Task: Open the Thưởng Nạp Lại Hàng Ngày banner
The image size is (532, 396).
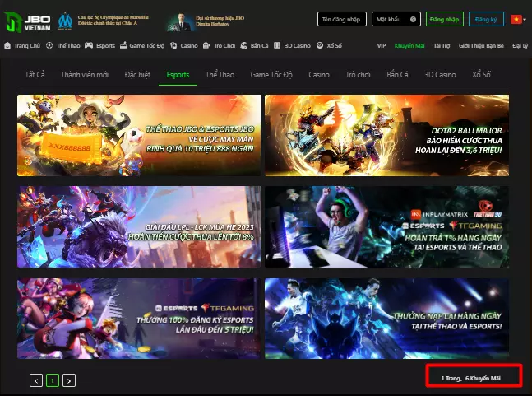Action: pyautogui.click(x=386, y=319)
